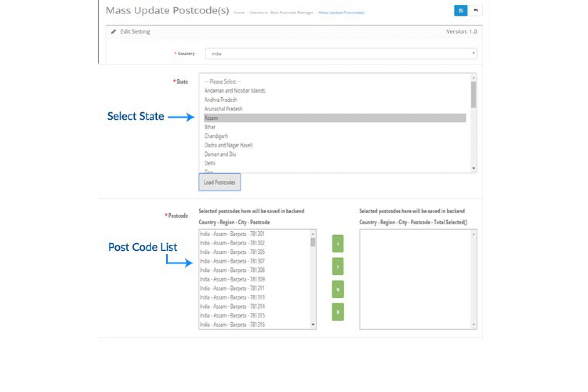The width and height of the screenshot is (588, 392).
Task: Select Arunachal Pradesh in State list
Action: coord(335,109)
